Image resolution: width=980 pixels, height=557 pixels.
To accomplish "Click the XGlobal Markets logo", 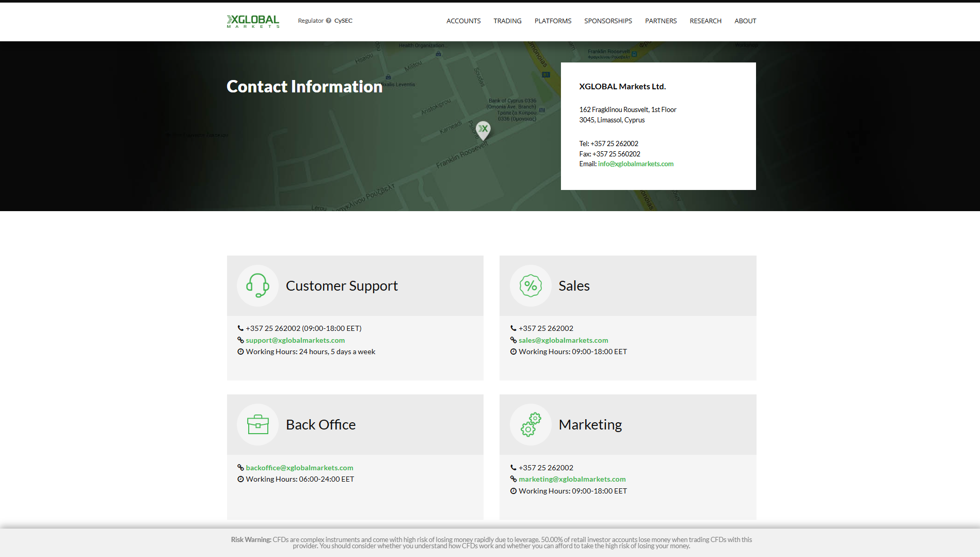I will (253, 21).
